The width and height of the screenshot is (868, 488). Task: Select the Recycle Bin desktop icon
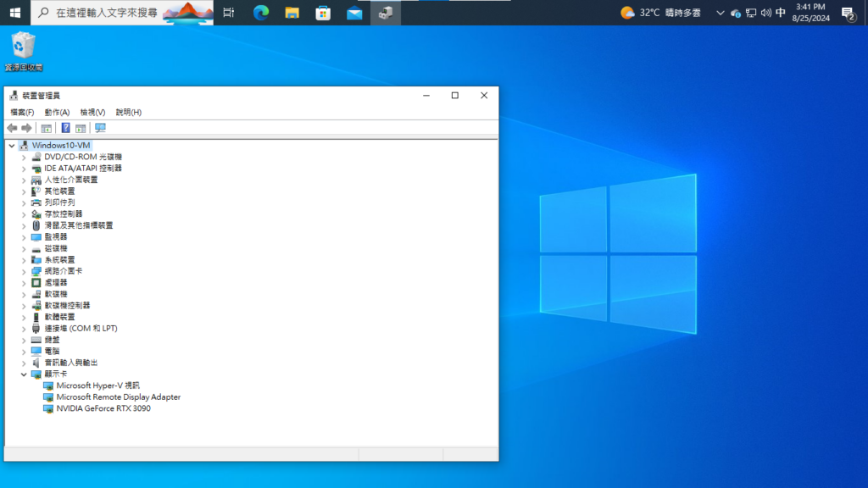point(23,52)
